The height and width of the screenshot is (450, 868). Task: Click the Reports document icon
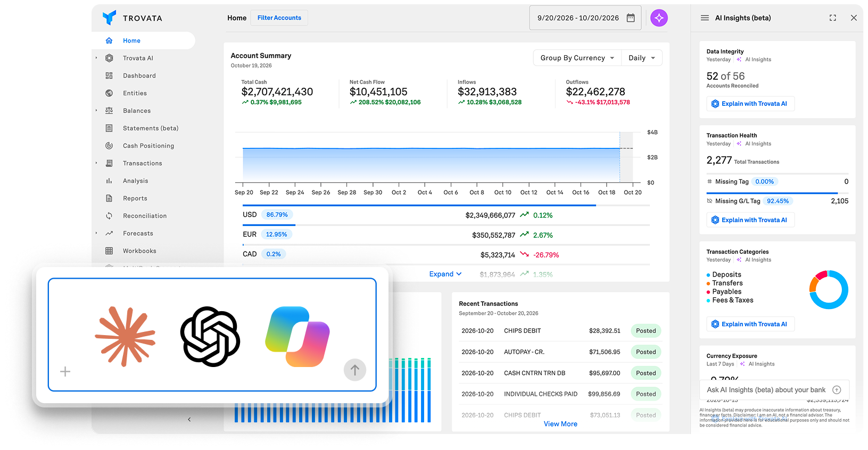(x=109, y=198)
